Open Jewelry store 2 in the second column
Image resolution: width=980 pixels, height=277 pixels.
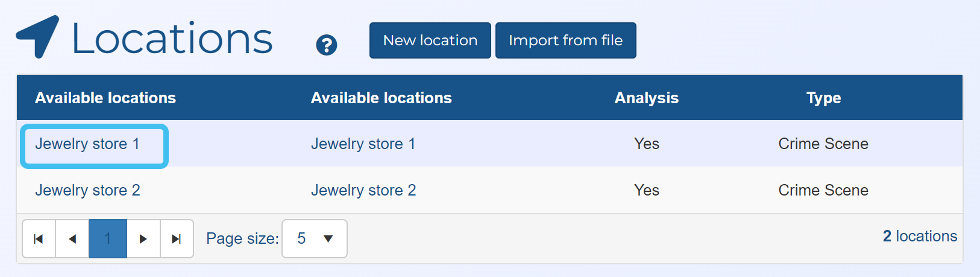coord(363,191)
